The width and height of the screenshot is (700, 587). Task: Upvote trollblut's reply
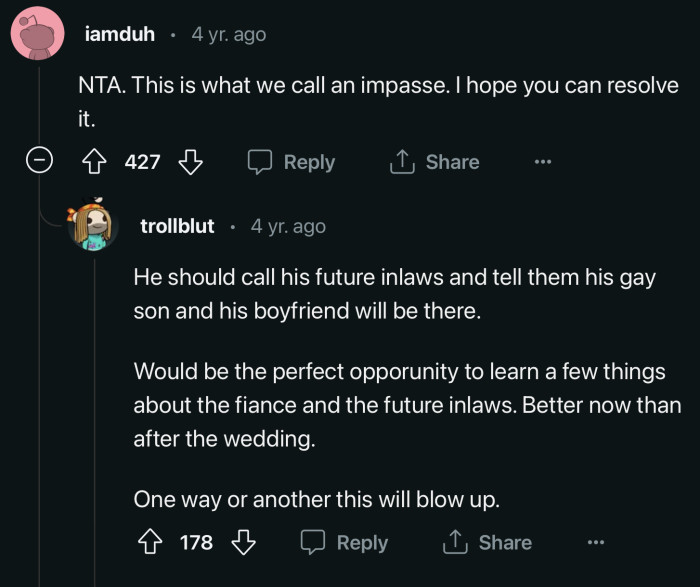pyautogui.click(x=153, y=542)
